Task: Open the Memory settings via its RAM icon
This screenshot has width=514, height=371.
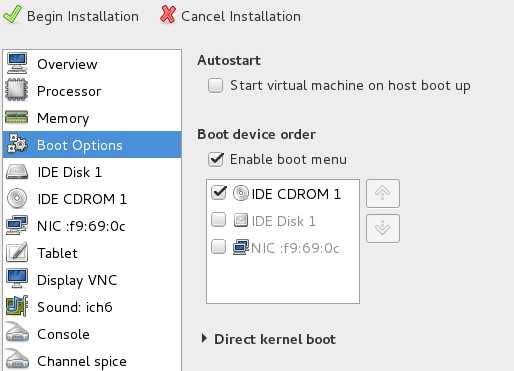Action: click(16, 117)
